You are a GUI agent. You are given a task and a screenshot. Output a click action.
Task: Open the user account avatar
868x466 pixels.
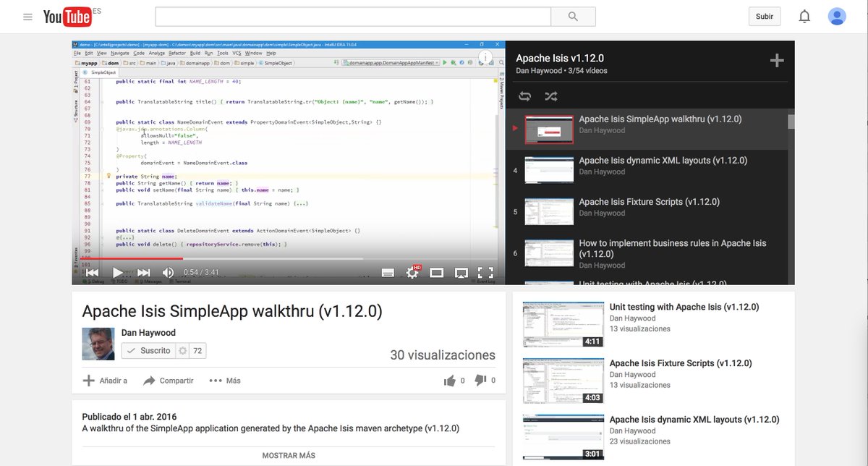click(x=837, y=17)
